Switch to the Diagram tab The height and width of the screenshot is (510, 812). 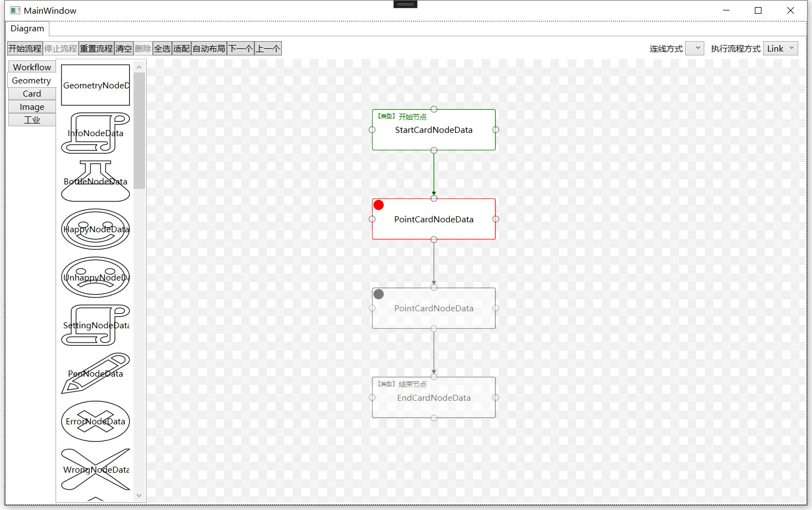(27, 29)
